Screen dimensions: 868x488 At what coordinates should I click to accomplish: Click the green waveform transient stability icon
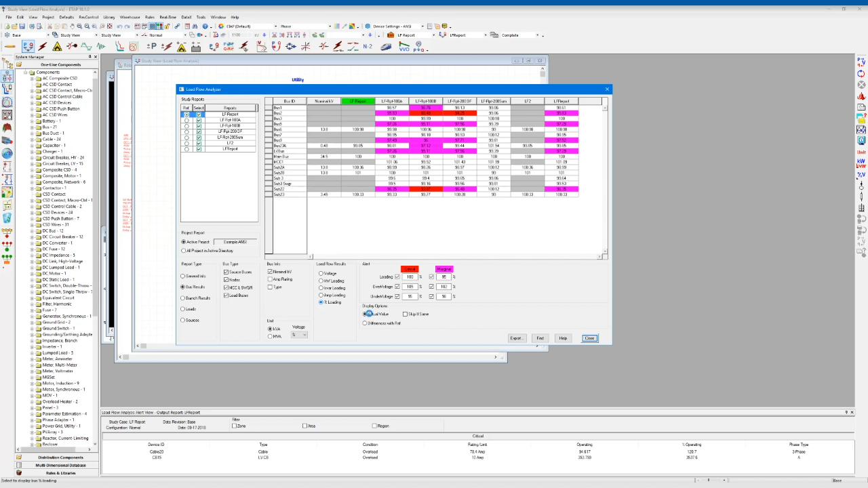point(101,46)
